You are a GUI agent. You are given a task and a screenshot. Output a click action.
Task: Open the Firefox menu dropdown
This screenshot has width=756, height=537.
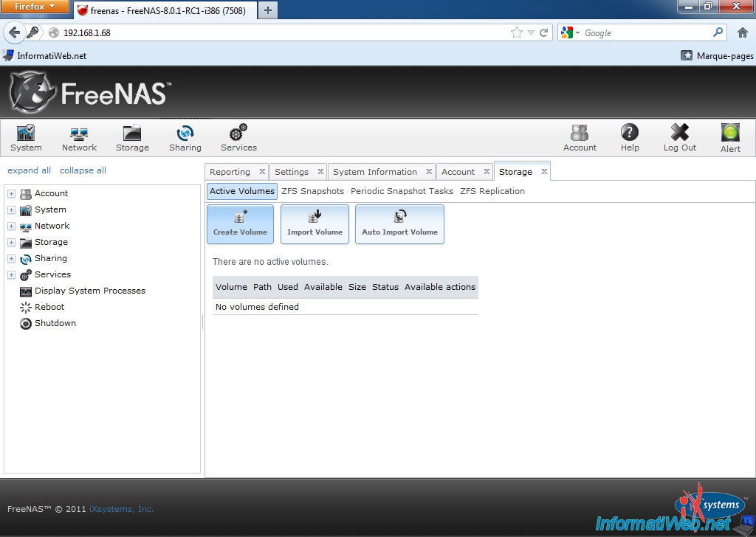point(34,7)
